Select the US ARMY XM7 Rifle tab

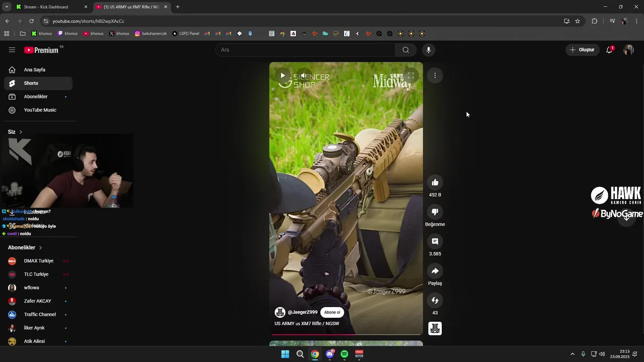(132, 7)
